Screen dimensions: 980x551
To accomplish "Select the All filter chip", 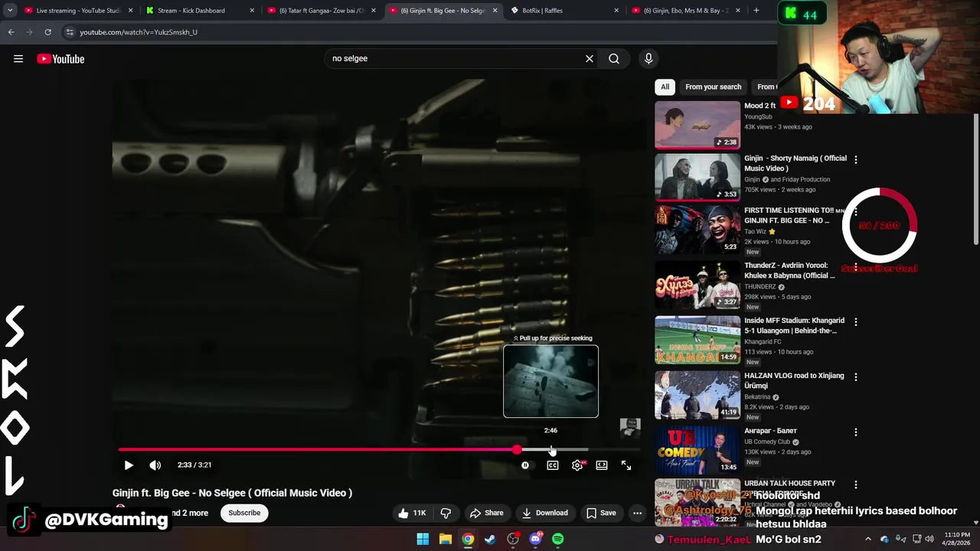I will (665, 86).
